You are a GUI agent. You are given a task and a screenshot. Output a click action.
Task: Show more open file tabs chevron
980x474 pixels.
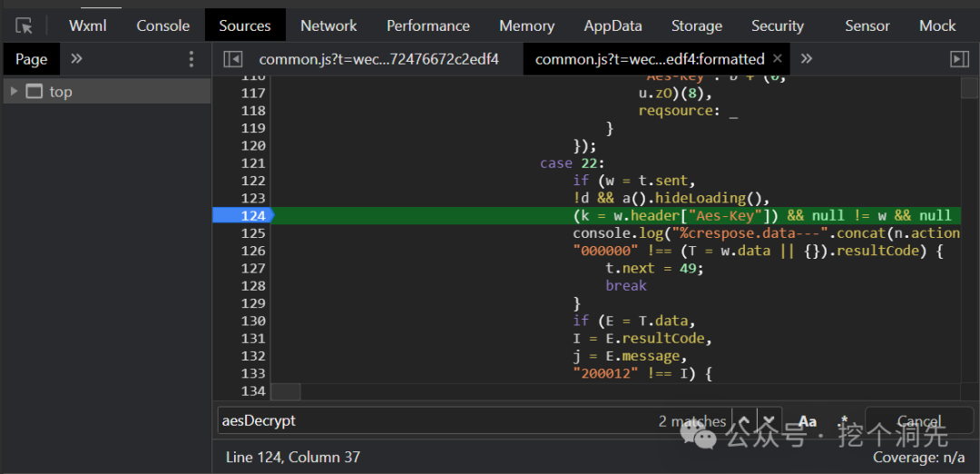pos(806,59)
